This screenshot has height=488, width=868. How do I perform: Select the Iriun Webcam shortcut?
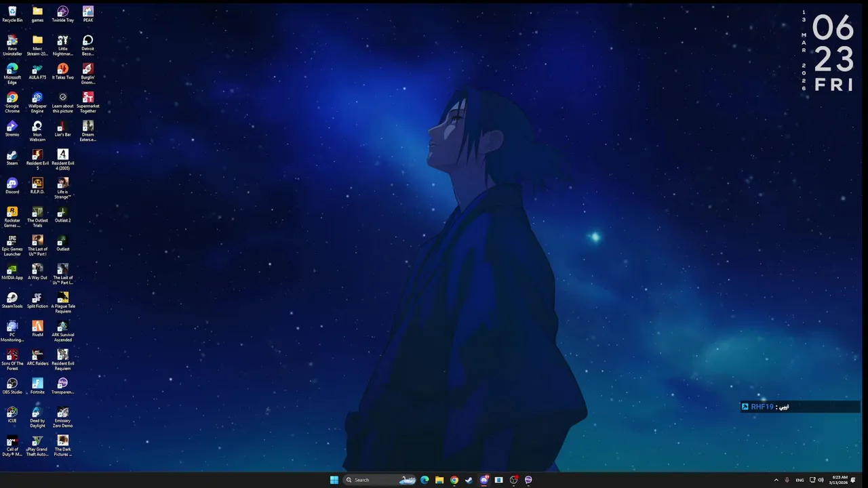coord(37,131)
